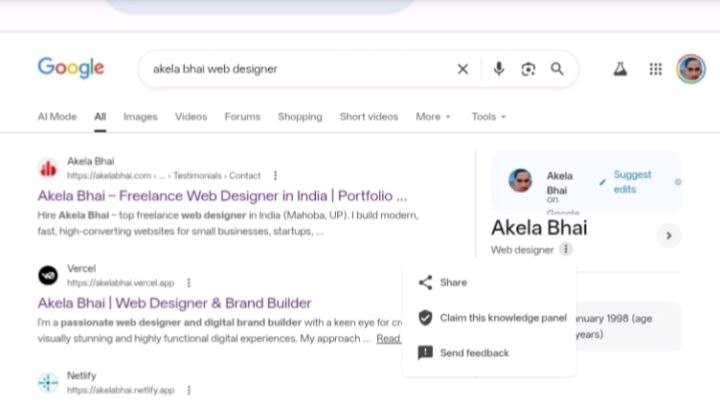The image size is (720, 420).
Task: Expand the More dropdown
Action: (433, 117)
